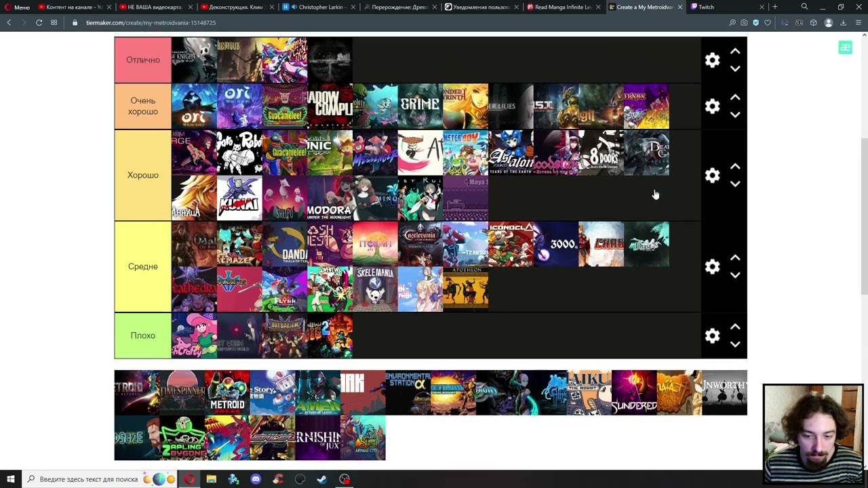Move the Отлично tier up

tap(735, 52)
